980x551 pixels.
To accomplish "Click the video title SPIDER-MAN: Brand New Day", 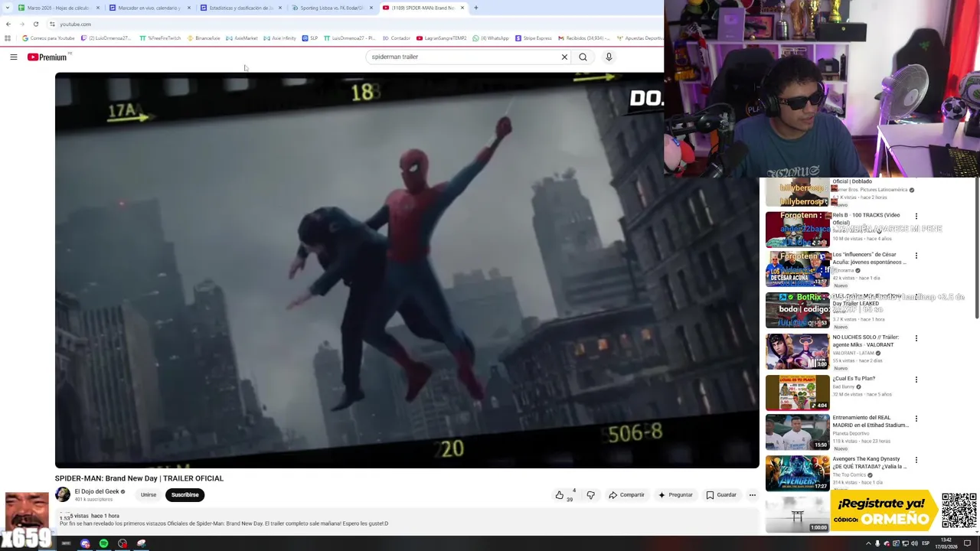I will coord(139,478).
